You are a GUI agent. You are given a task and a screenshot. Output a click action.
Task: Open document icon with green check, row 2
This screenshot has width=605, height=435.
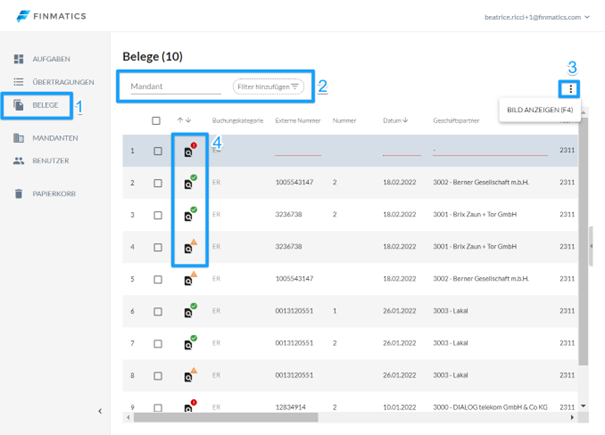(x=190, y=182)
